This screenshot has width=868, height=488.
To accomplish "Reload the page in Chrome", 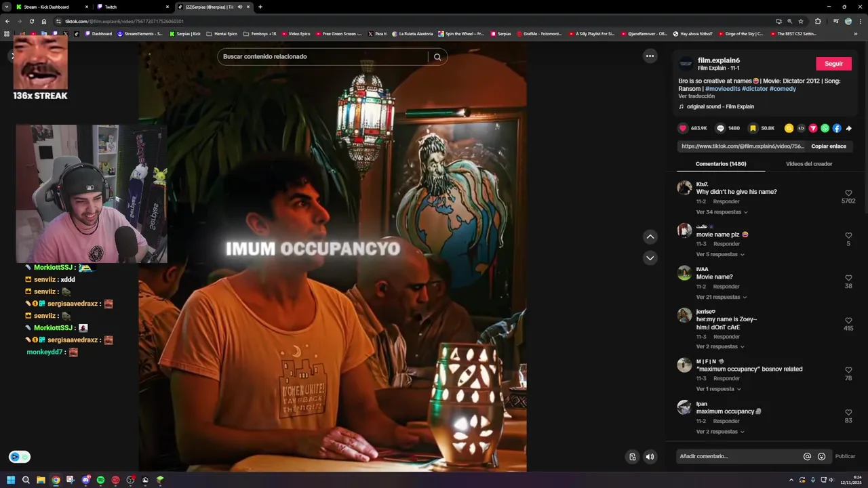I will click(31, 21).
